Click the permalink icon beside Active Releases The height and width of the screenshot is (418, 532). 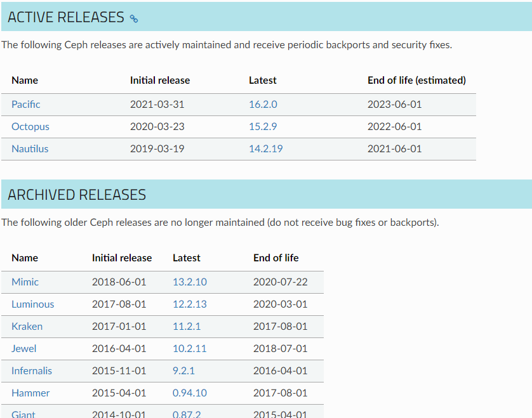134,18
